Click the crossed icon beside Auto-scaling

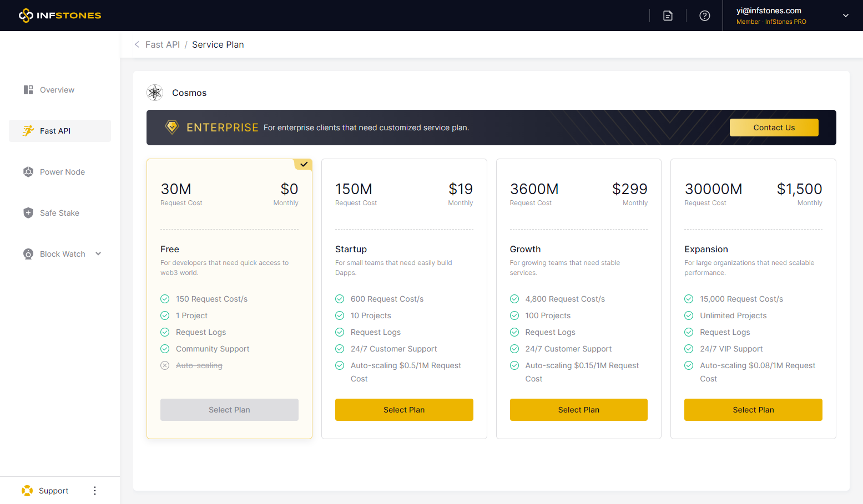coord(165,365)
